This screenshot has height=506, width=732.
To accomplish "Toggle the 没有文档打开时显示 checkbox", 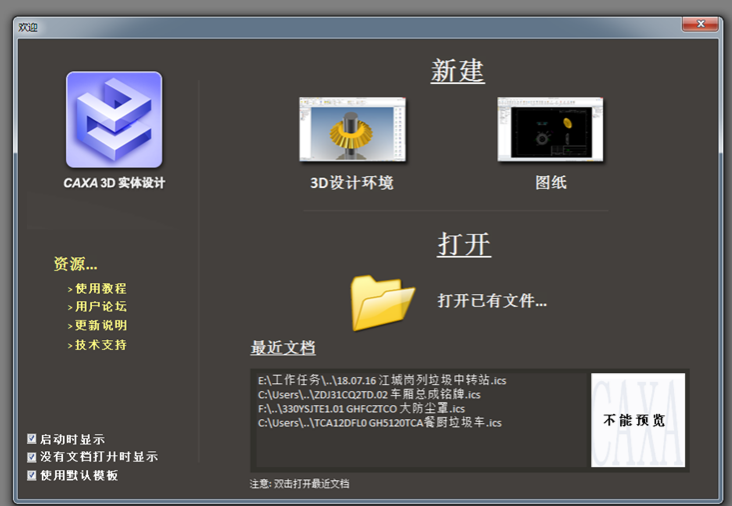I will pos(32,457).
